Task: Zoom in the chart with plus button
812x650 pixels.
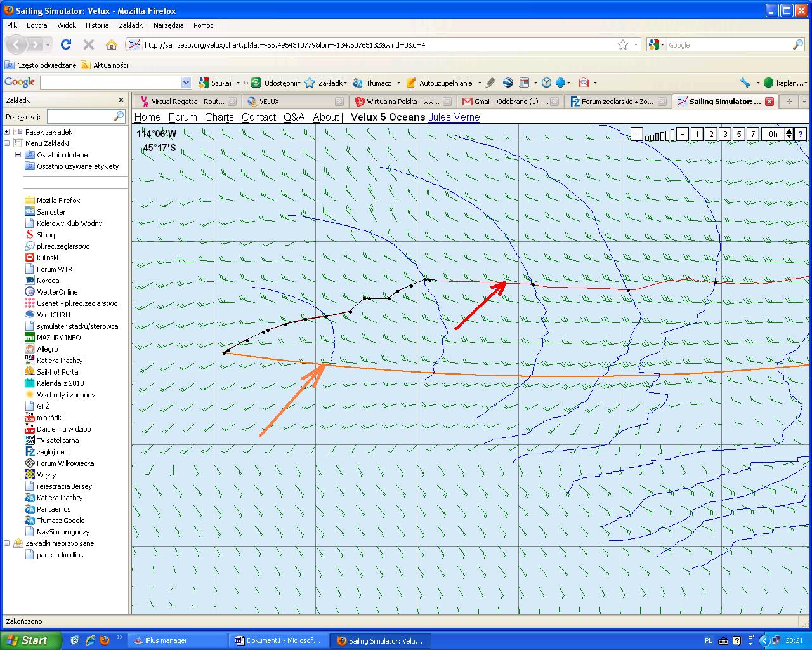Action: [x=683, y=134]
